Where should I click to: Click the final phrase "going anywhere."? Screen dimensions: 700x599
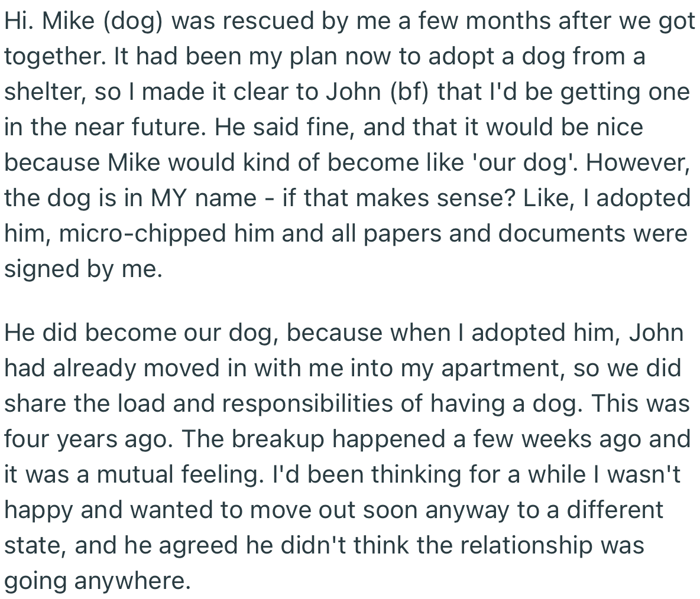[98, 582]
